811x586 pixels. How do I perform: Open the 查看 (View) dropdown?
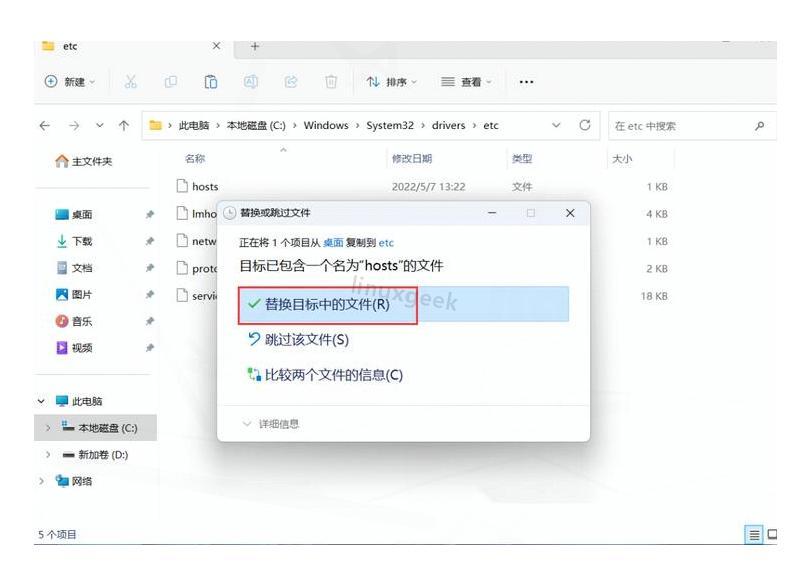[x=465, y=83]
